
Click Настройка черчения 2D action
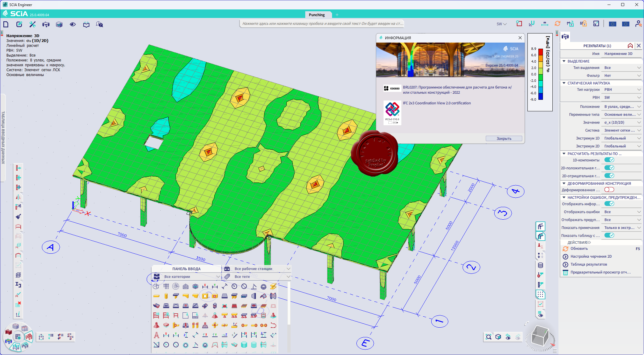(x=591, y=256)
